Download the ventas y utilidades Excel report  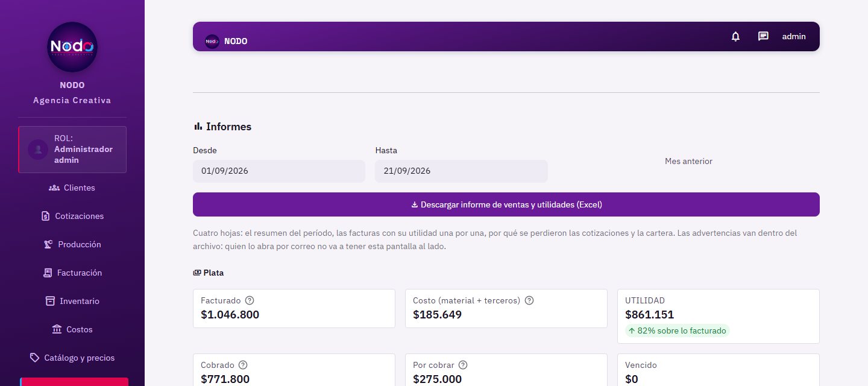(506, 204)
